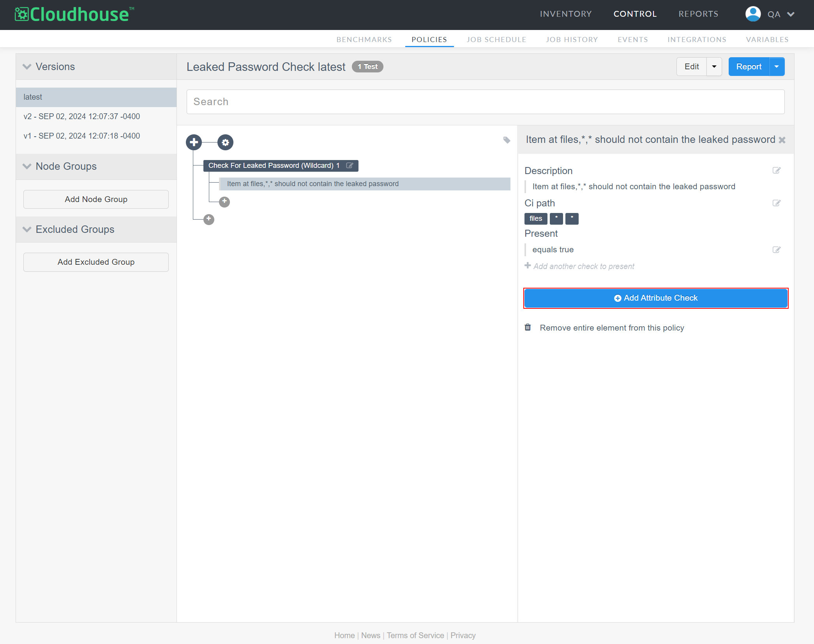This screenshot has height=644, width=814.
Task: Edit the Ci path
Action: pos(777,203)
